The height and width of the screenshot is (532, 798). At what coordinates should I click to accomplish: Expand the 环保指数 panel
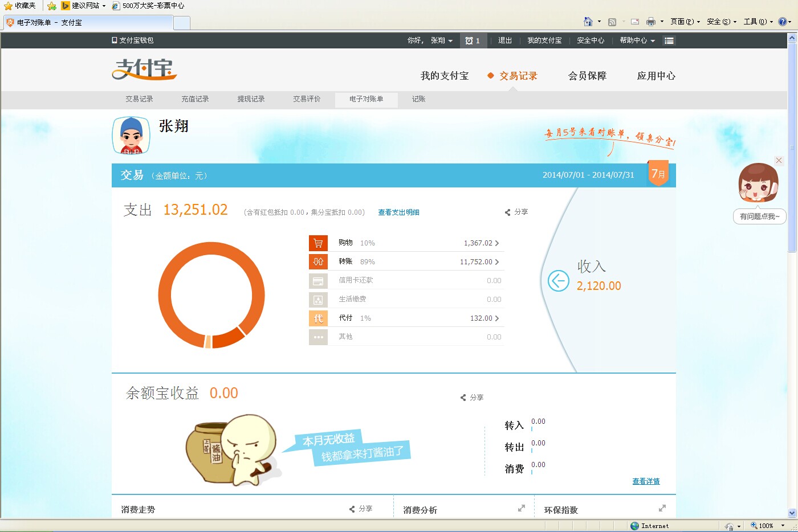pos(662,508)
